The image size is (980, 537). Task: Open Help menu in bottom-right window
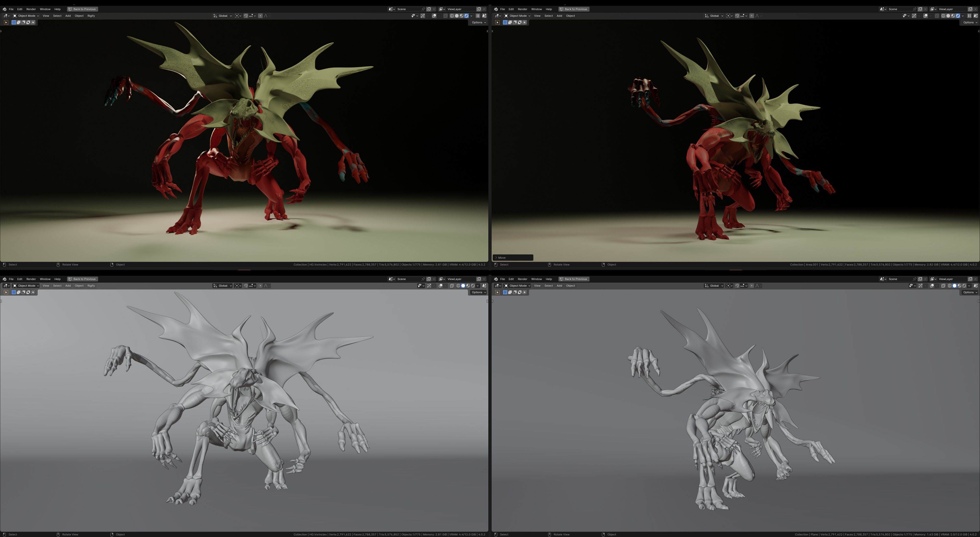[549, 279]
